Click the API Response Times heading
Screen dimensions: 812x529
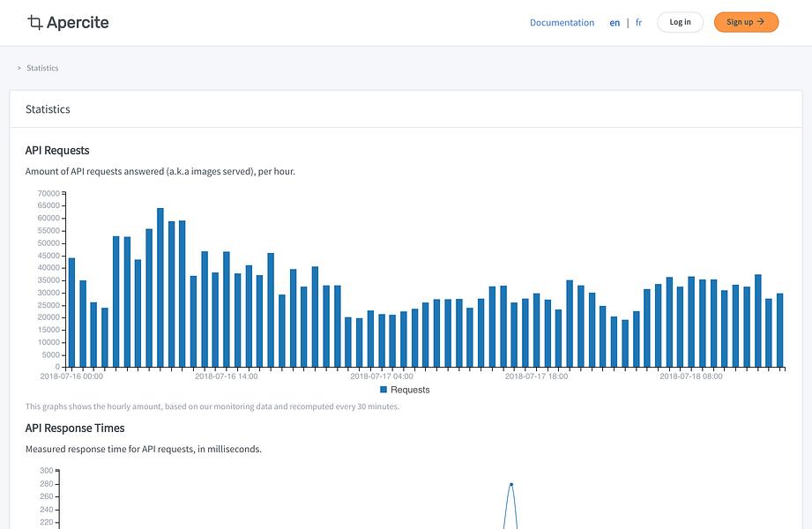(x=75, y=428)
